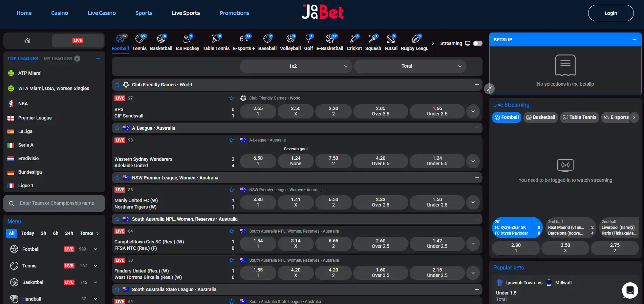
Task: Open the live chat bubble icon
Action: pyautogui.click(x=630, y=290)
